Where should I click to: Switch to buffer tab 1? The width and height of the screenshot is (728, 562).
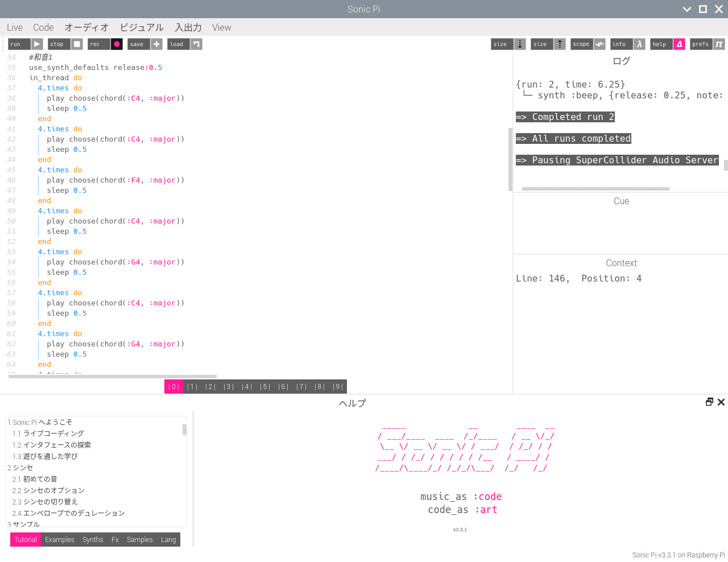[x=192, y=387]
